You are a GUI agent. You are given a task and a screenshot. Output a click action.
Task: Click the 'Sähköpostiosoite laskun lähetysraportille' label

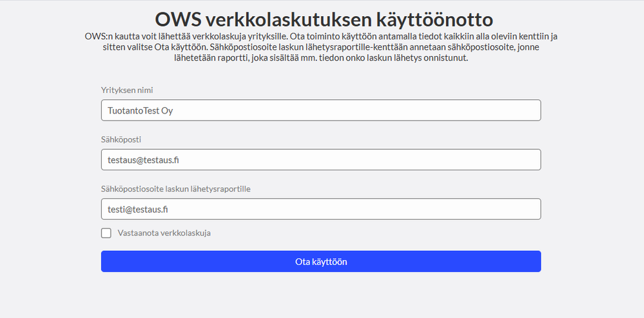coord(176,189)
